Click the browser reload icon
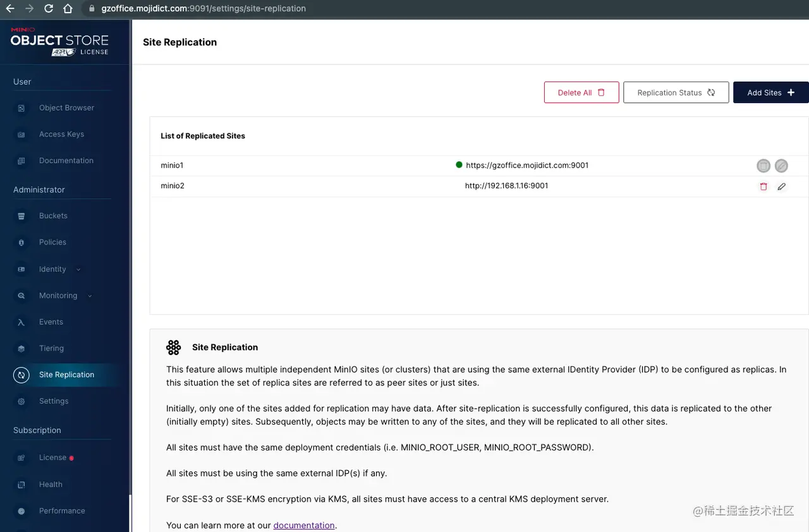The image size is (809, 532). coord(49,9)
